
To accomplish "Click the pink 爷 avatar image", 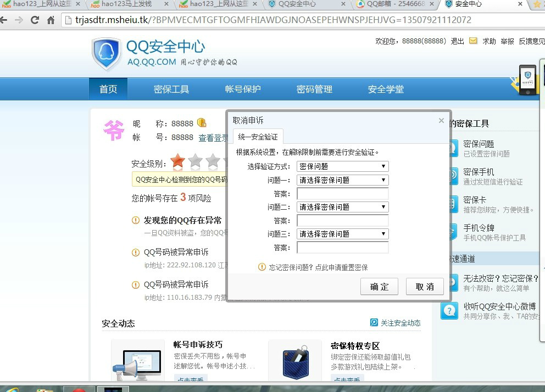I will pos(114,130).
